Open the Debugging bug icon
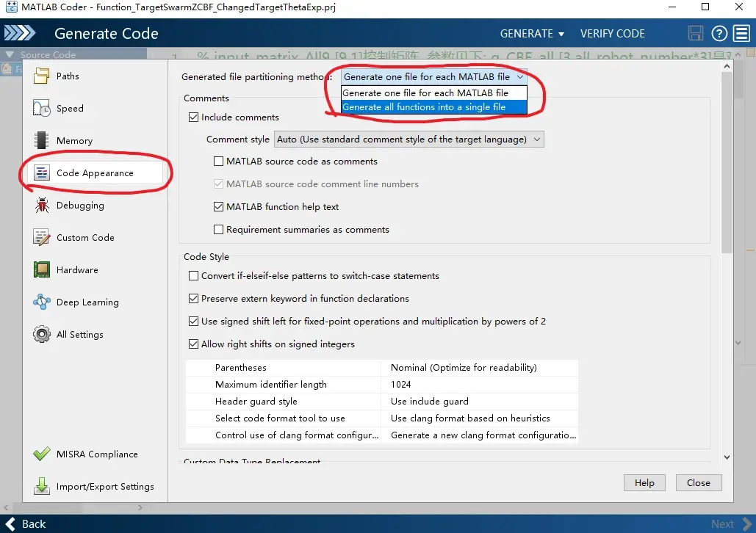 pyautogui.click(x=41, y=206)
